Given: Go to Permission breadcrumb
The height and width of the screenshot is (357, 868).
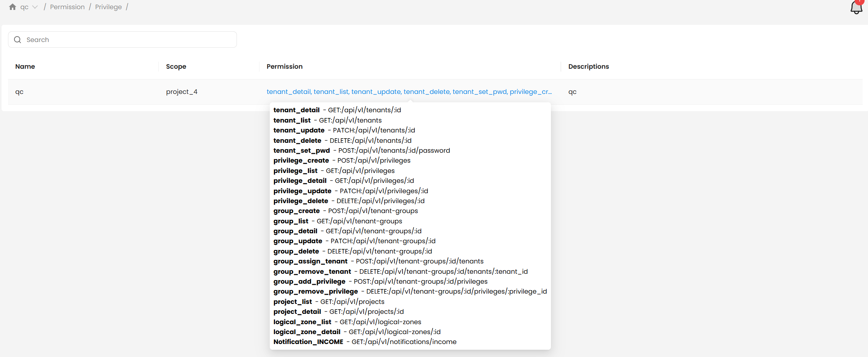Looking at the screenshot, I should click(x=67, y=7).
